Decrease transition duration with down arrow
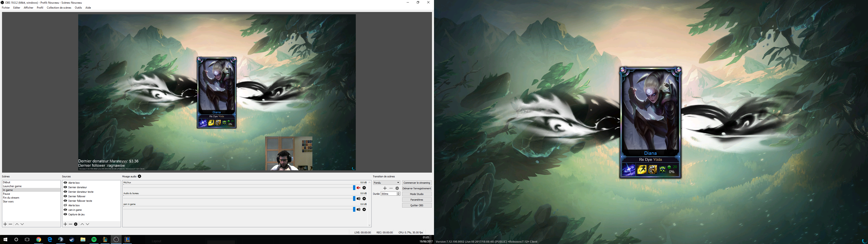This screenshot has width=868, height=244. (398, 195)
